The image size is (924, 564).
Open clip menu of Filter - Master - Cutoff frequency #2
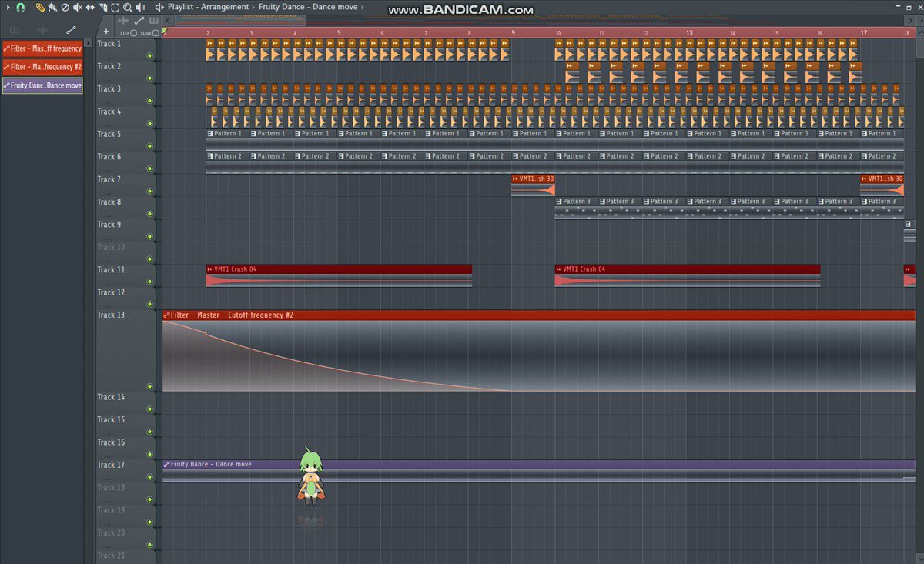(167, 315)
